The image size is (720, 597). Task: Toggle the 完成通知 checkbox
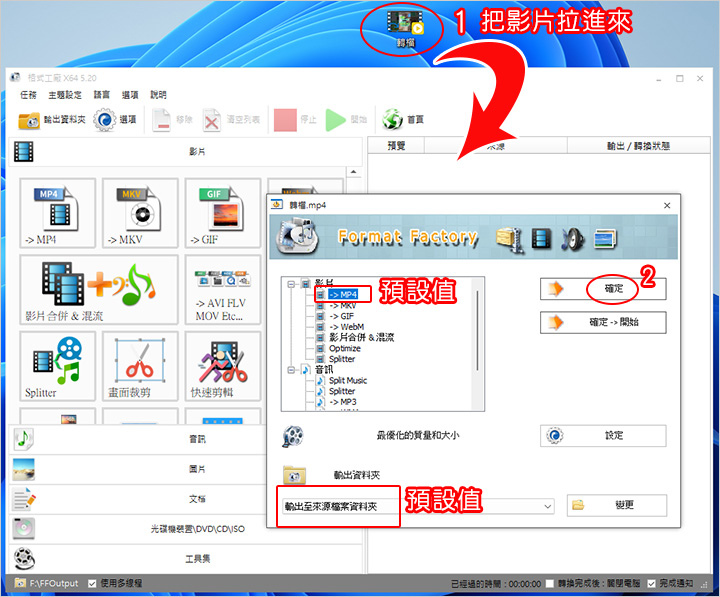point(651,584)
